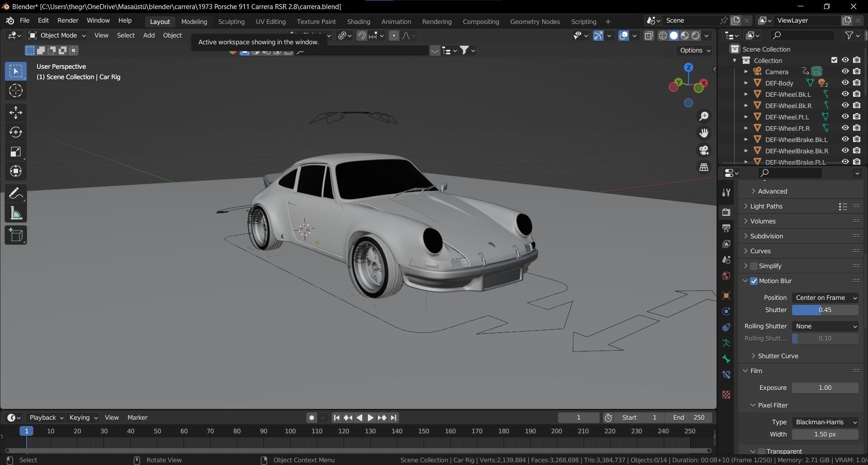This screenshot has height=465, width=868.
Task: Open the Tool properties tab
Action: pos(726,192)
